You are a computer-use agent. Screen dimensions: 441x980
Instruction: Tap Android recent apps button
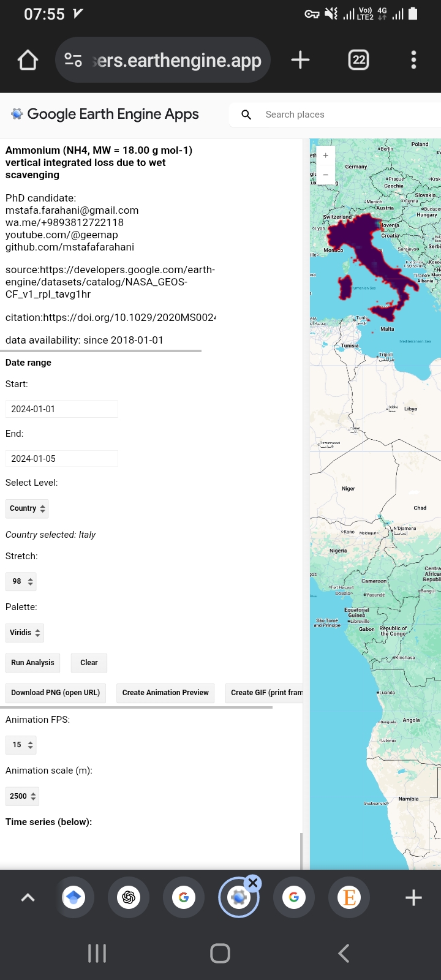pyautogui.click(x=97, y=953)
